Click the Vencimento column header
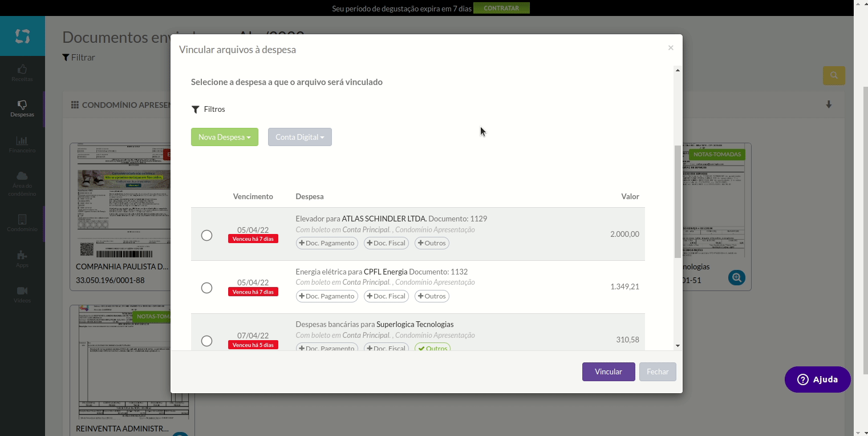Viewport: 868px width, 436px height. (x=253, y=196)
